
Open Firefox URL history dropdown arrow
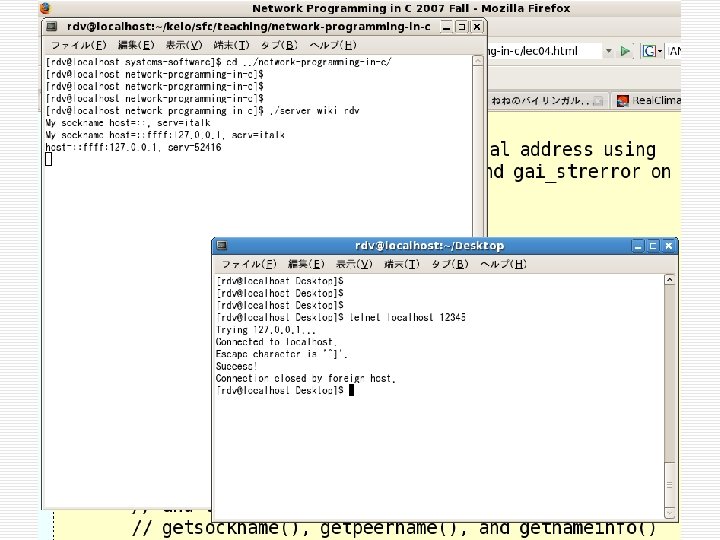tap(608, 51)
